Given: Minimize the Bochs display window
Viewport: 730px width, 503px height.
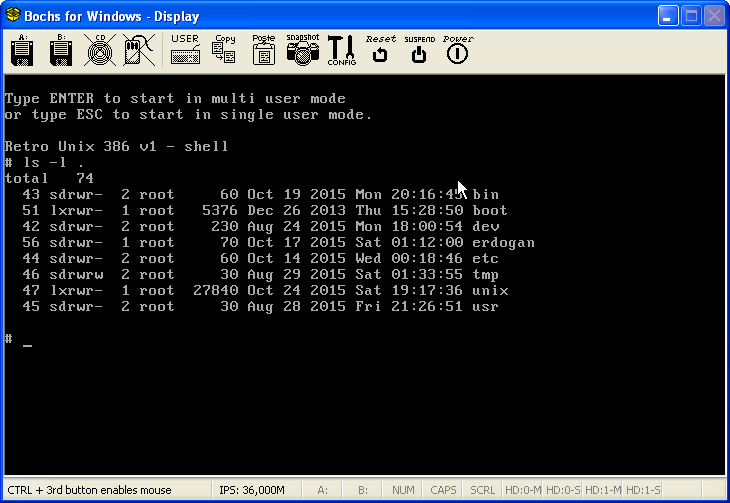Looking at the screenshot, I should click(668, 16).
